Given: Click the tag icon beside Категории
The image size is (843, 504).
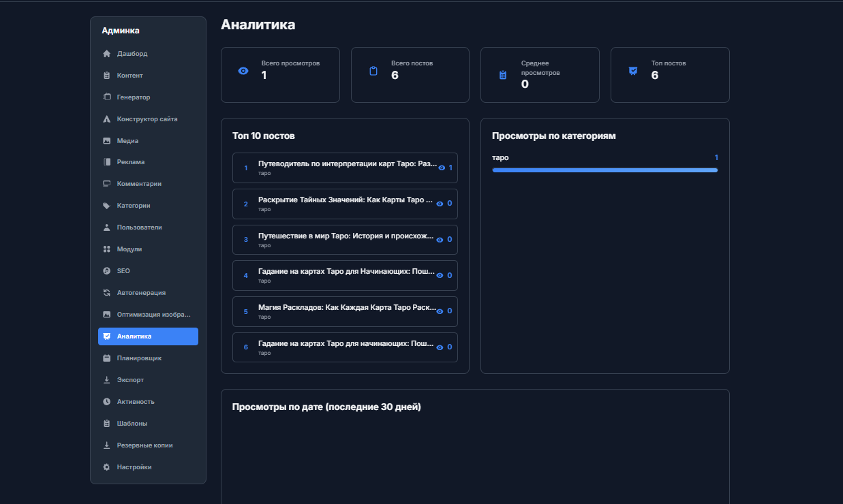Looking at the screenshot, I should pyautogui.click(x=106, y=206).
